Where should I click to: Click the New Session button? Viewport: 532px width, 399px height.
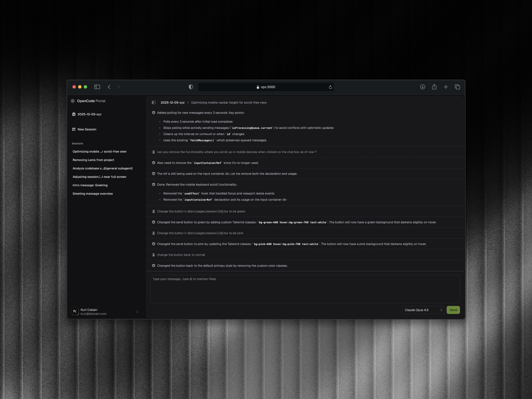(x=87, y=129)
